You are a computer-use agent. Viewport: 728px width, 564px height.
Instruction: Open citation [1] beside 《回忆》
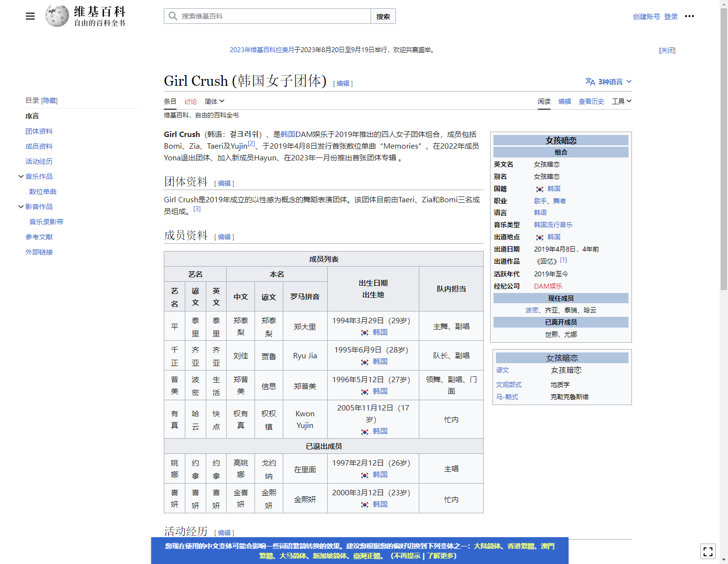(563, 260)
